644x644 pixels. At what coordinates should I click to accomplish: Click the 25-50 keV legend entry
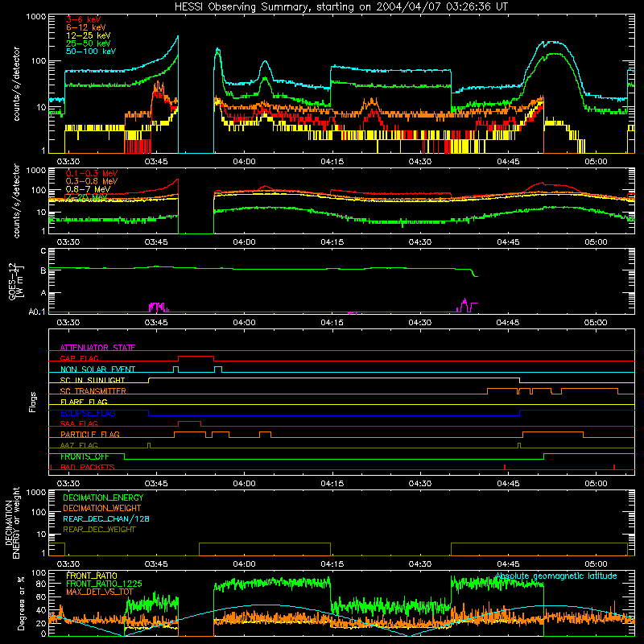(89, 43)
